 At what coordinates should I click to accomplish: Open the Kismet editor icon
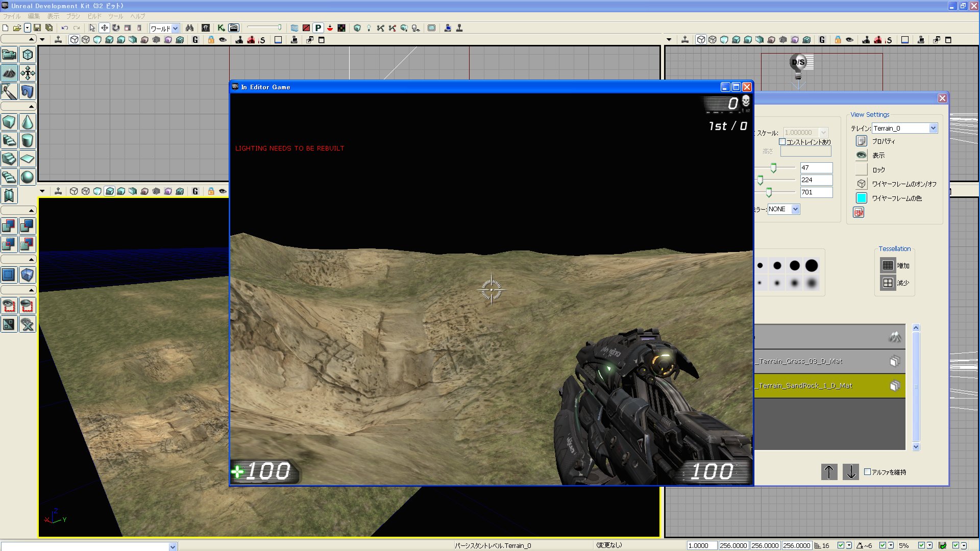coord(221,28)
